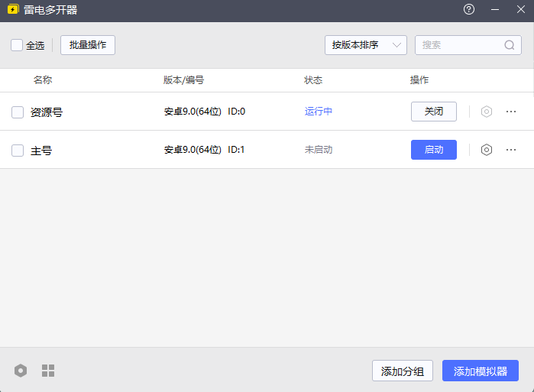
Task: Click the grid arrange windows icon
Action: pos(48,371)
